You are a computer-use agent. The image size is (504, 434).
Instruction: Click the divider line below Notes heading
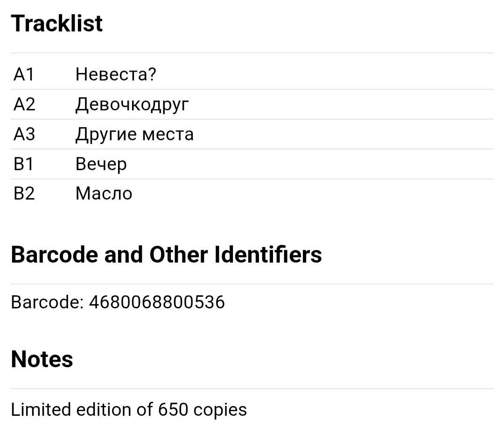pyautogui.click(x=252, y=389)
